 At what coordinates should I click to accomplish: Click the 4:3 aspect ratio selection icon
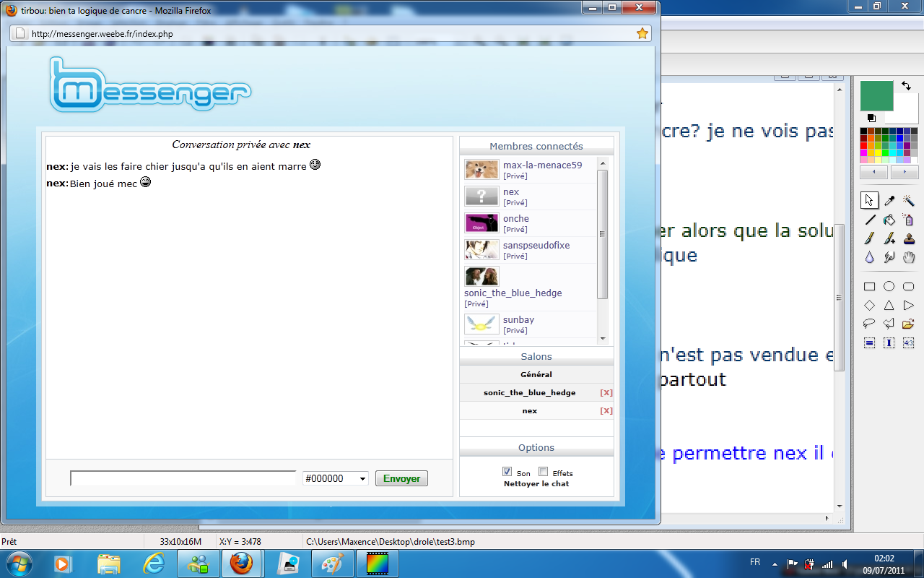click(909, 343)
